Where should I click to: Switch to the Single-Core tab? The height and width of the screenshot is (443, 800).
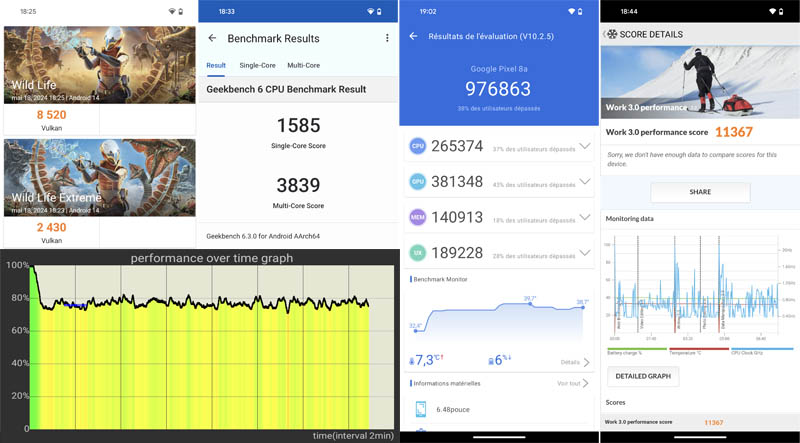[257, 65]
